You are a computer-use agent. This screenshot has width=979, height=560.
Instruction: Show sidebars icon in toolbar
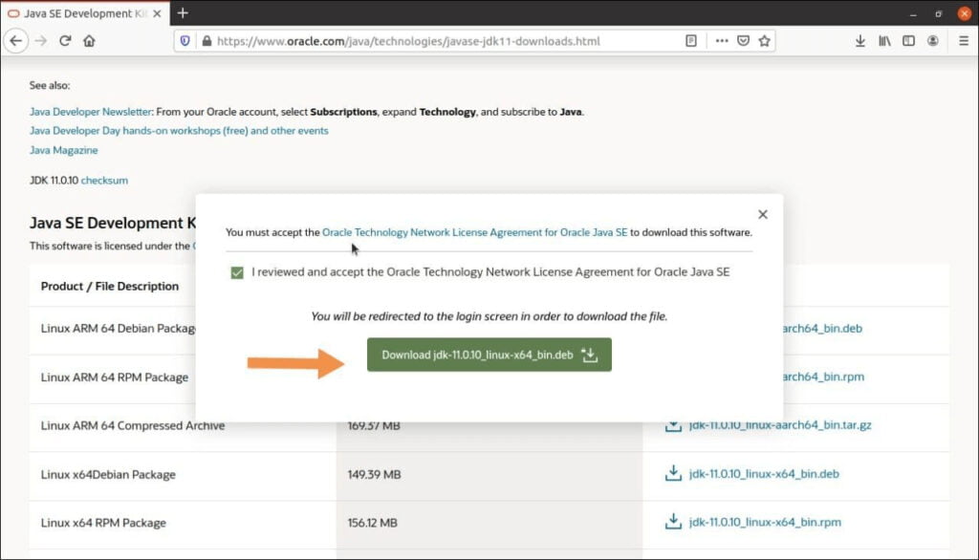pyautogui.click(x=908, y=41)
